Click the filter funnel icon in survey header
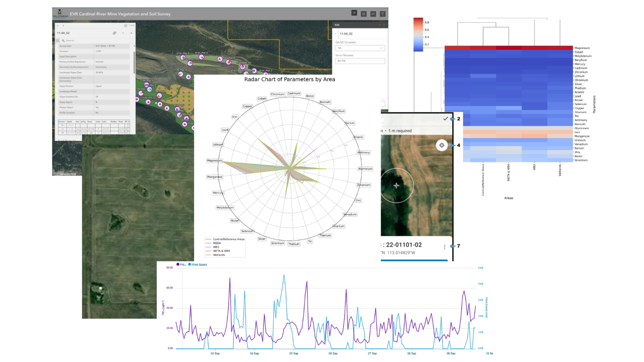 click(x=383, y=14)
